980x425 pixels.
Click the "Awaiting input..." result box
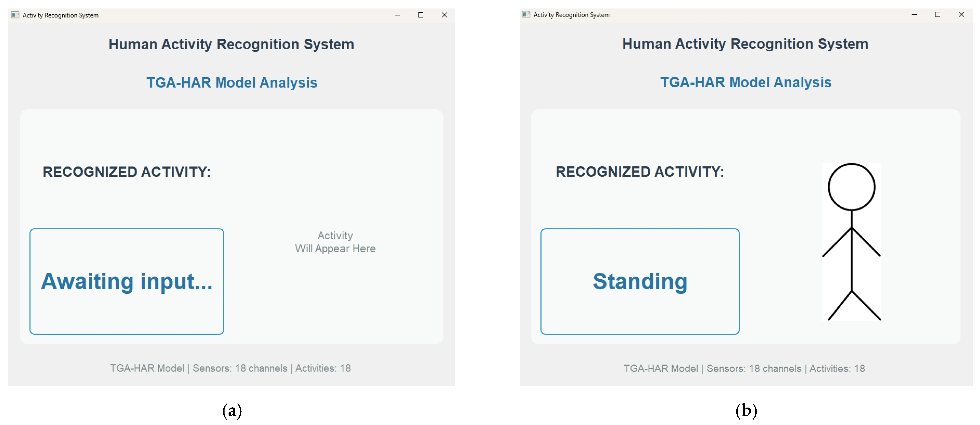tap(127, 281)
